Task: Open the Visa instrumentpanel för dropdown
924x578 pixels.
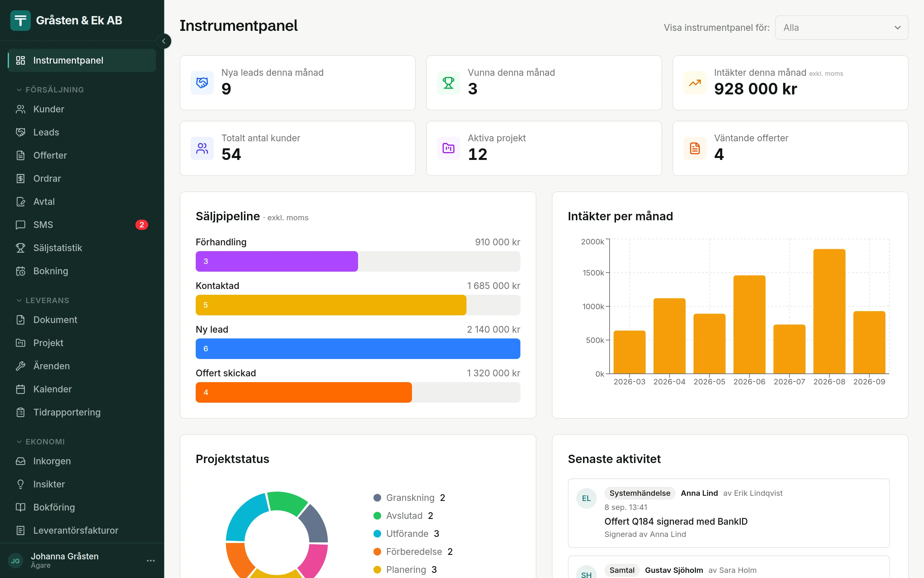Action: click(842, 28)
